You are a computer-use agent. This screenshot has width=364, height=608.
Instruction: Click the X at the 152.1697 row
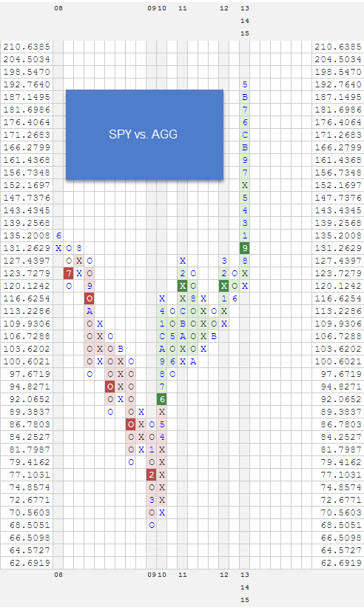(245, 185)
